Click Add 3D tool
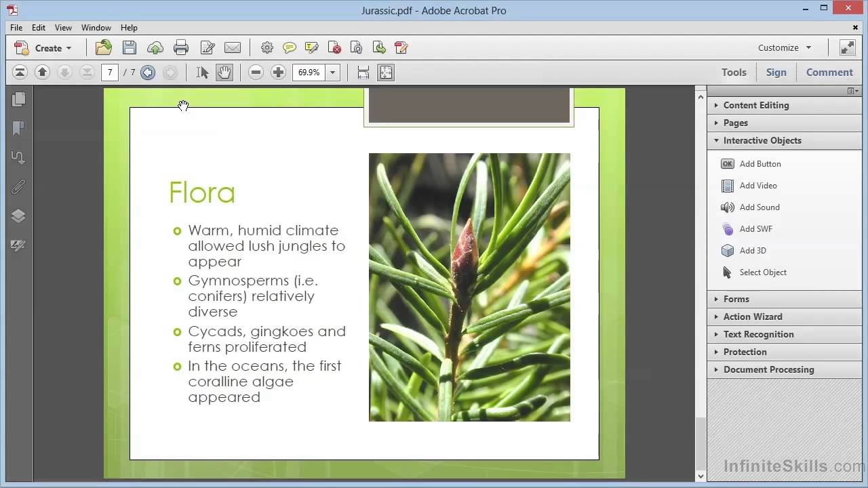This screenshot has width=868, height=488. (x=744, y=251)
